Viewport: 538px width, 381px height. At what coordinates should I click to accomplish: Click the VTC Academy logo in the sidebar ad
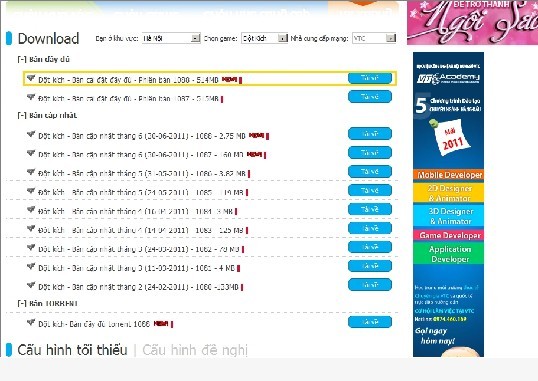coord(448,79)
